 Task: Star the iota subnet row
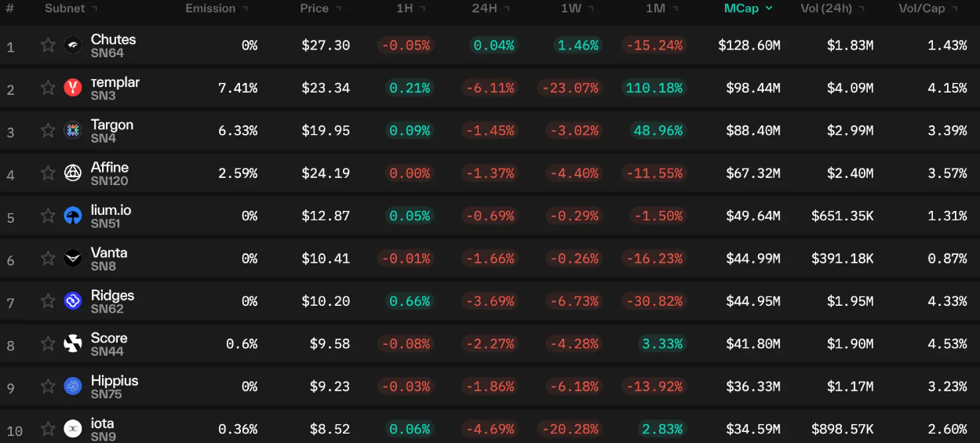click(x=48, y=429)
